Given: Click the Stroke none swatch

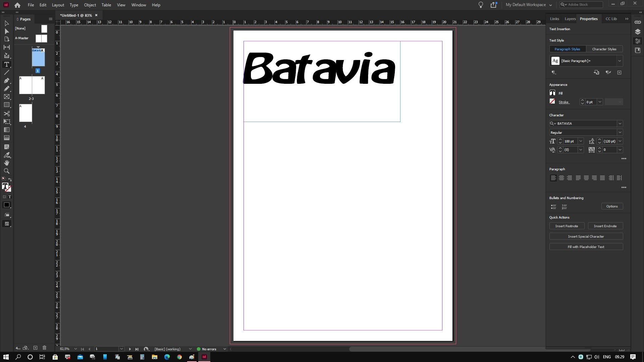Looking at the screenshot, I should click(552, 102).
